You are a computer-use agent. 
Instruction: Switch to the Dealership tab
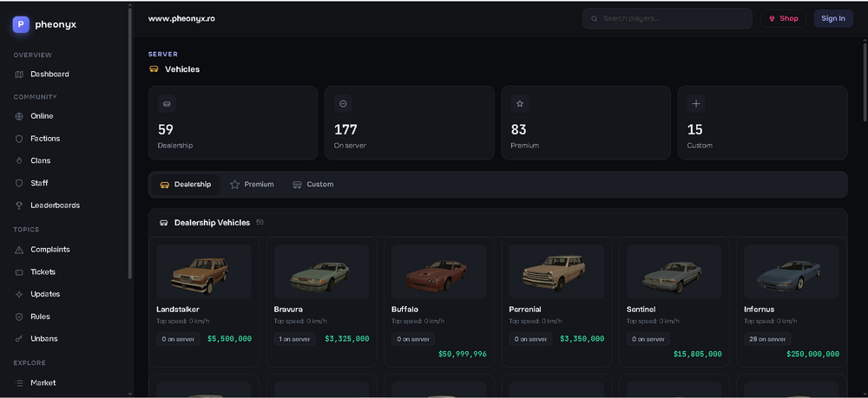[186, 185]
